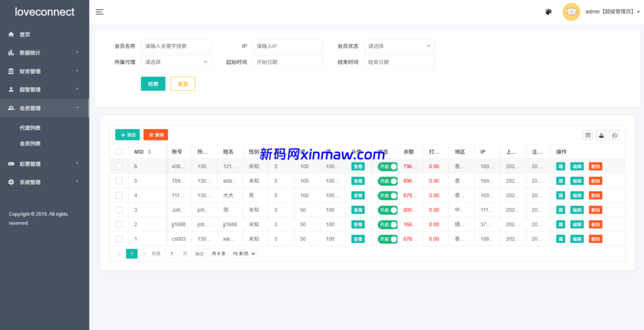This screenshot has width=644, height=330.
Task: Expand the 超管管理 sidebar menu
Action: tap(45, 89)
